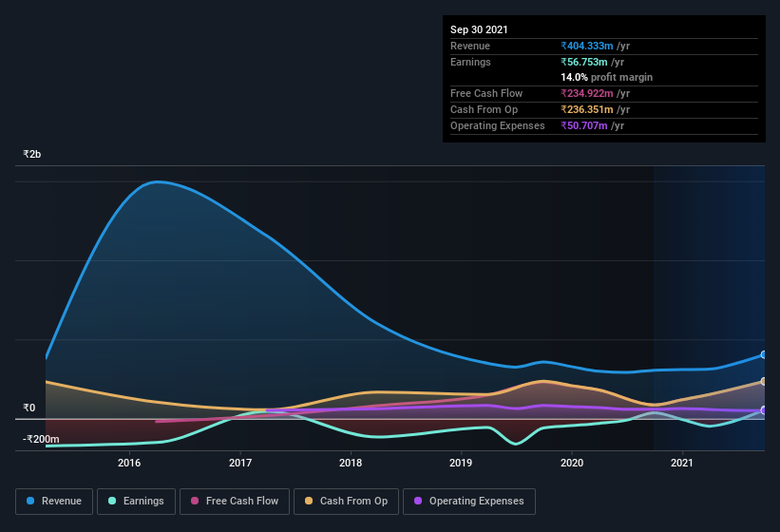Click the blue Revenue endpoint marker
This screenshot has width=780, height=532.
(x=764, y=354)
